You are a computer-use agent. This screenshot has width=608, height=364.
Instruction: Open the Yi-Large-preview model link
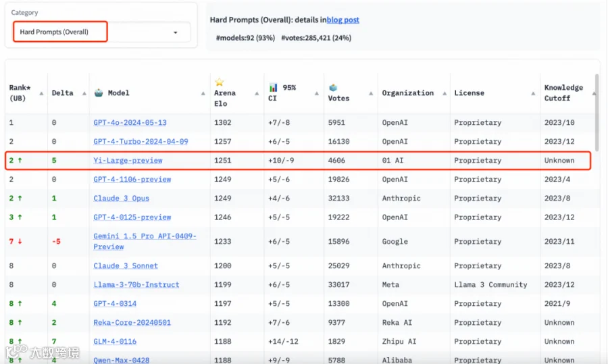pos(128,161)
